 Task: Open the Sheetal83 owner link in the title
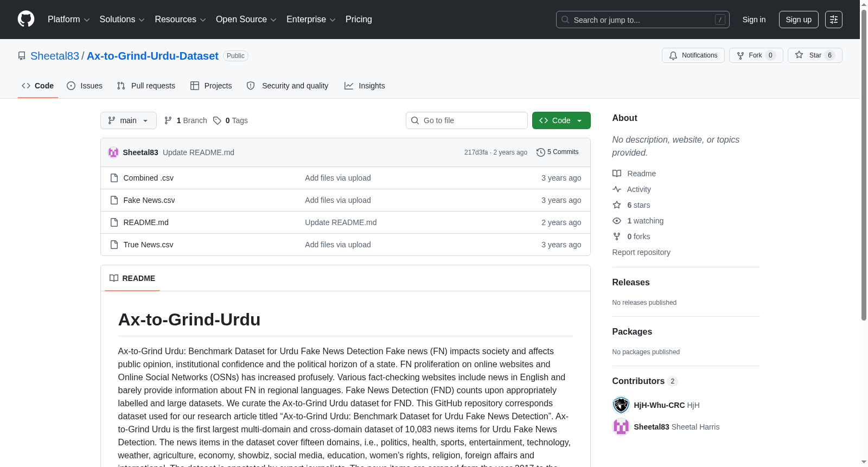(55, 56)
